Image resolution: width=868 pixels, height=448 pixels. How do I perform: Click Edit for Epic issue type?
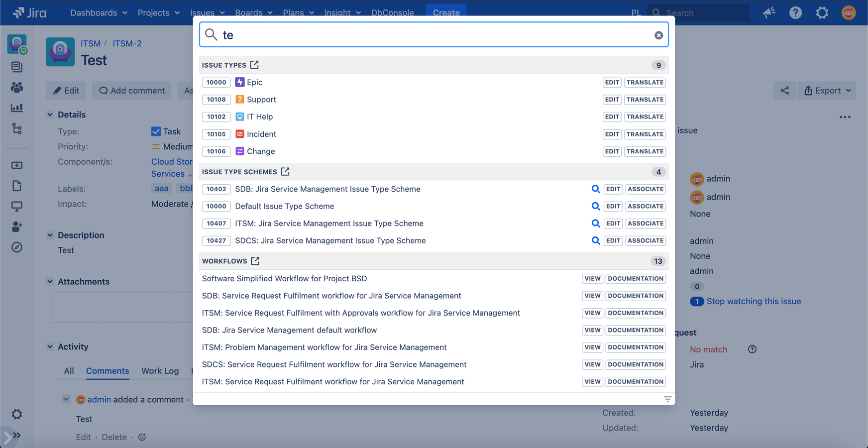(x=612, y=83)
